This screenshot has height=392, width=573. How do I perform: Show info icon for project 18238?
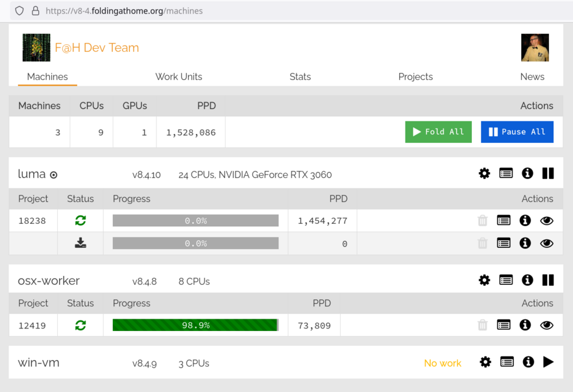pyautogui.click(x=525, y=221)
